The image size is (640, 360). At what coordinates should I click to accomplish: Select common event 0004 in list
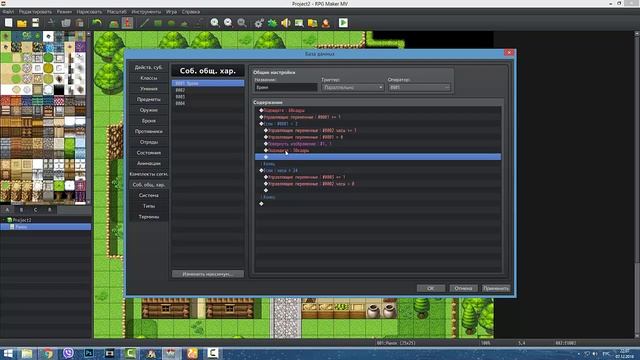208,103
